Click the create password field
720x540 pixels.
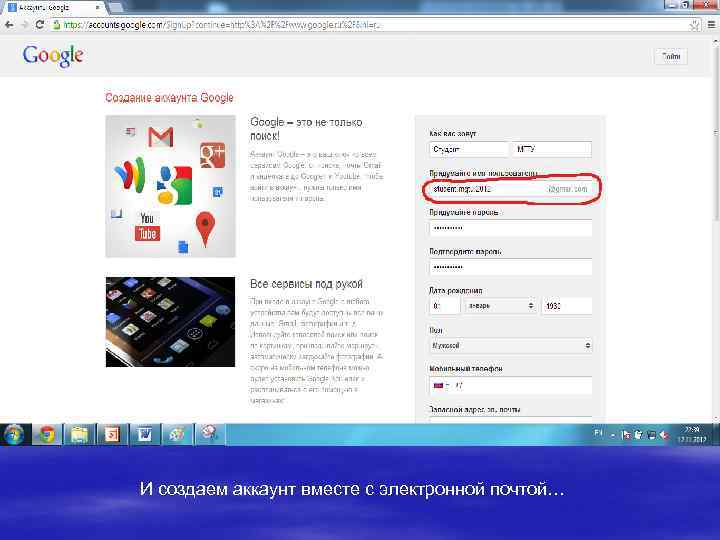511,228
